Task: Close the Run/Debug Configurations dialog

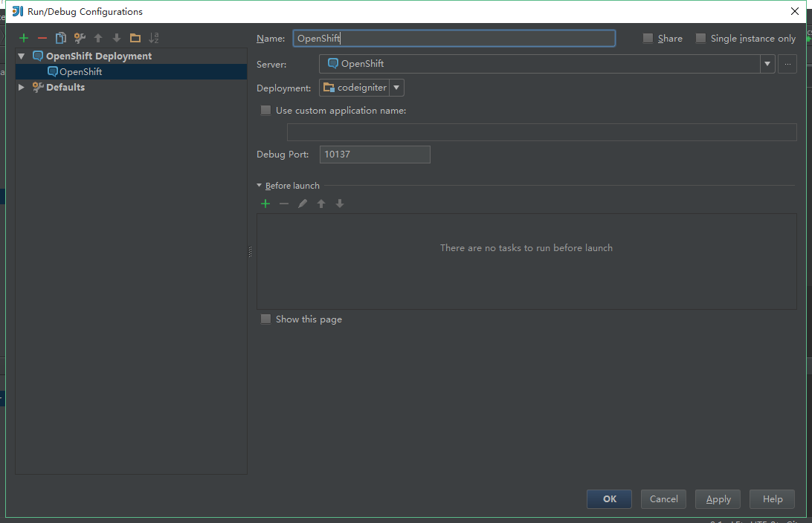Action: (x=794, y=11)
